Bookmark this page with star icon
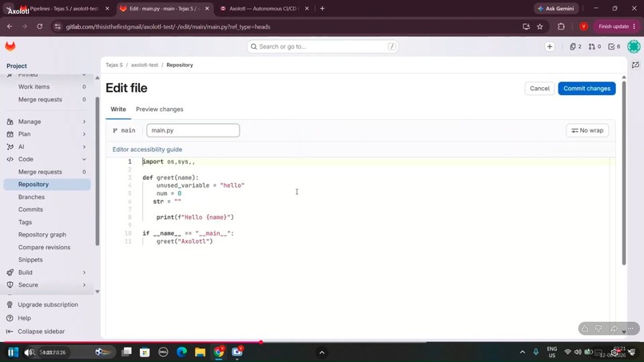 pyautogui.click(x=539, y=26)
